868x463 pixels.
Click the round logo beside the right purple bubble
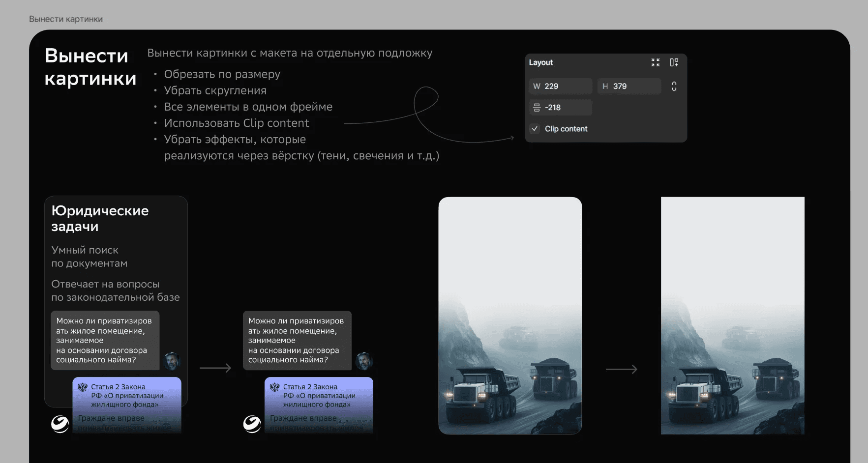pos(252,424)
